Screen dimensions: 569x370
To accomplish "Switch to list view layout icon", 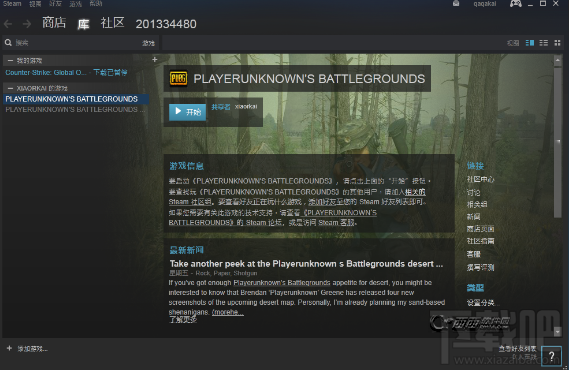I will pos(544,43).
